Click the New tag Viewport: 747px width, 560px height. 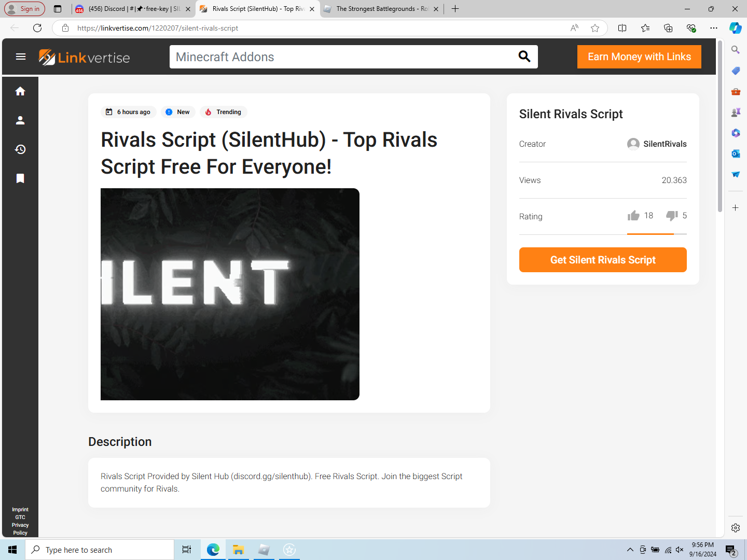click(177, 112)
